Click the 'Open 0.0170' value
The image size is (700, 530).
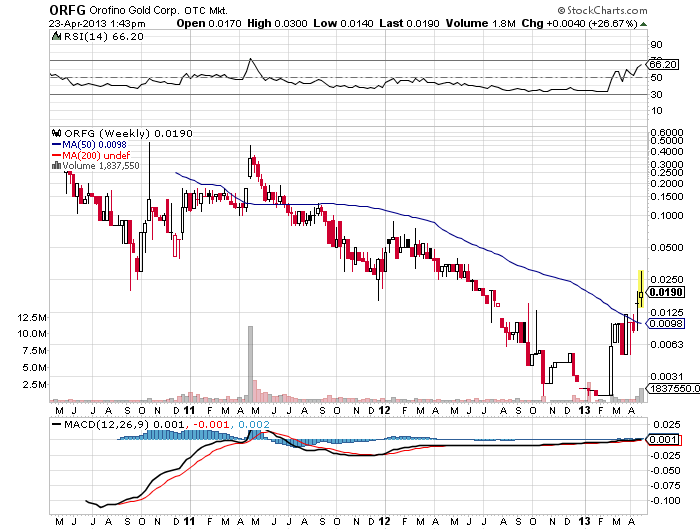coord(209,23)
